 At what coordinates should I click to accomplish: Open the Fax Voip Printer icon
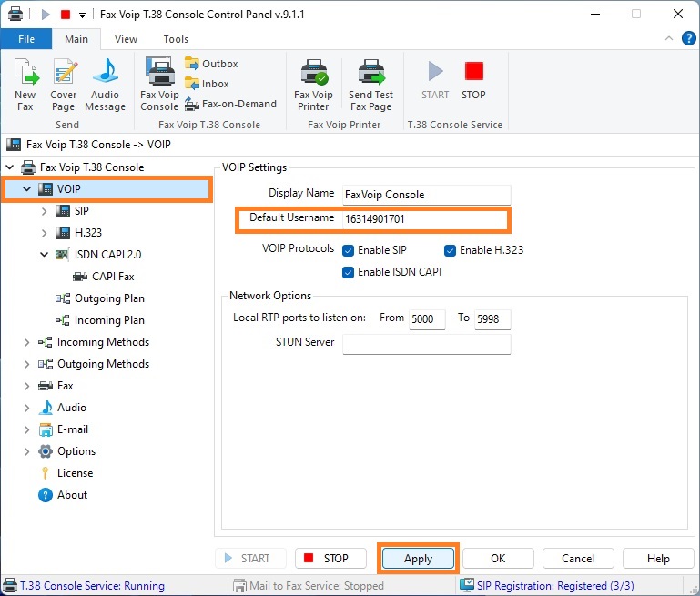click(x=313, y=85)
